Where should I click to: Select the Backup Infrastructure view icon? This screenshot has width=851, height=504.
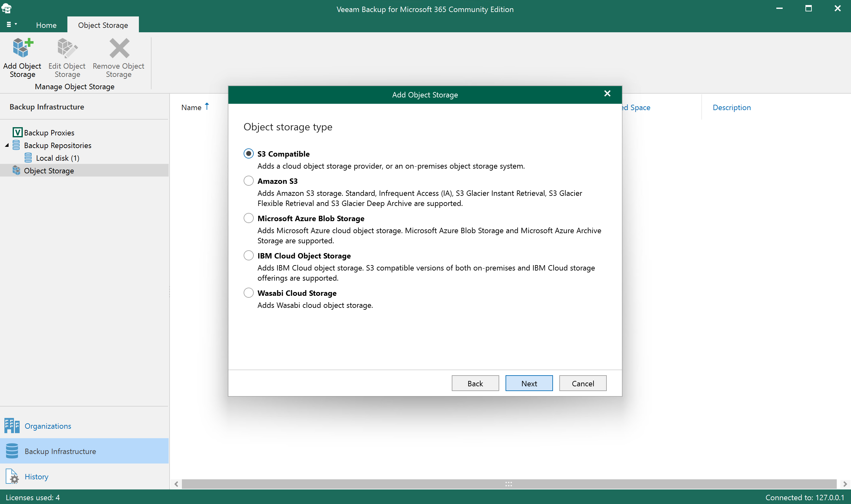tap(12, 451)
